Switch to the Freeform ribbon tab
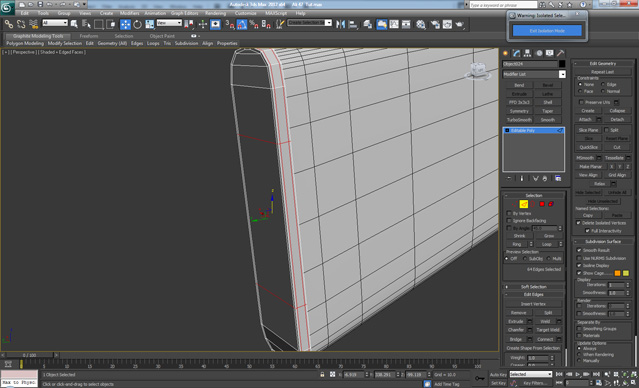 coord(89,36)
